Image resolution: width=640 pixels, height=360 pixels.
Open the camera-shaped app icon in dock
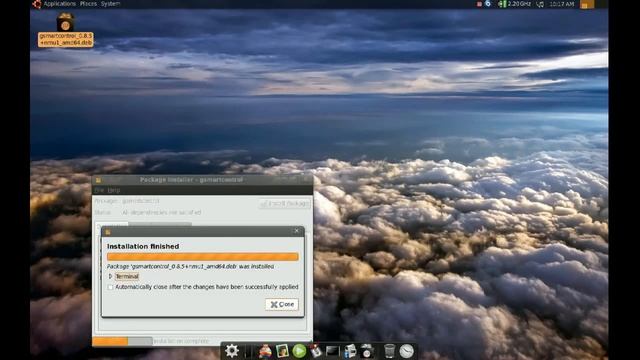[367, 351]
